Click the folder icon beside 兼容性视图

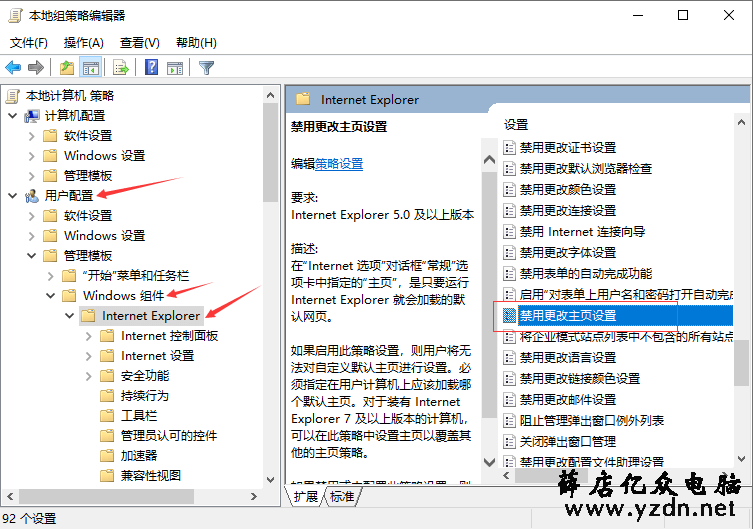tap(107, 475)
